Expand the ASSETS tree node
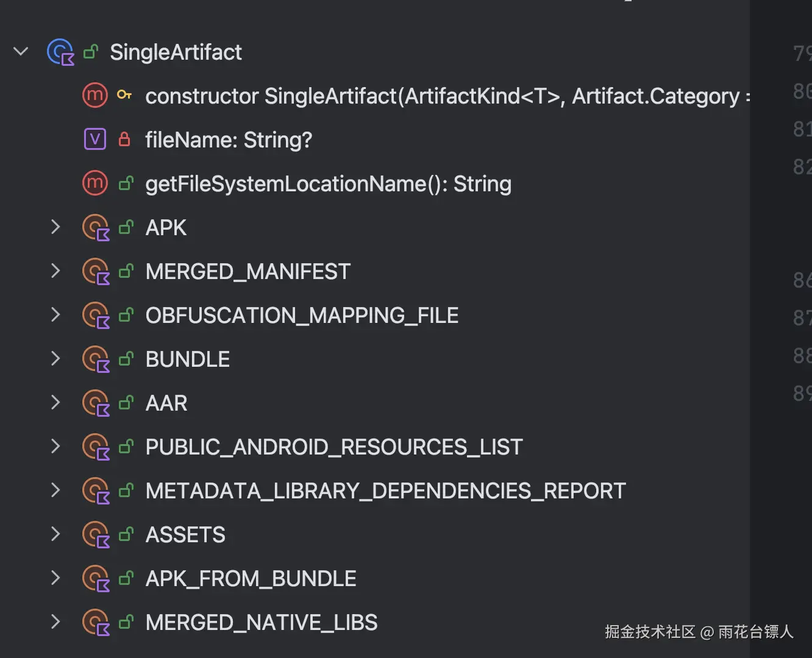 55,534
